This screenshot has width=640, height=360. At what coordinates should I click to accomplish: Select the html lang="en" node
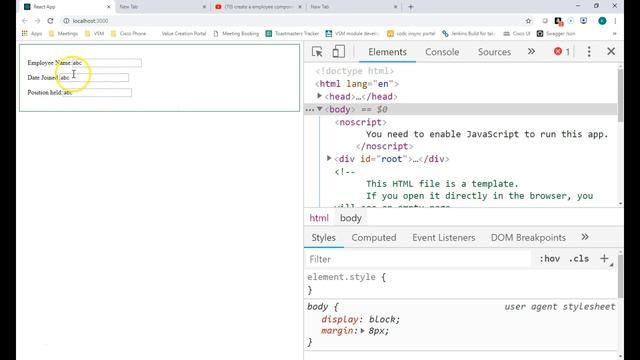[x=356, y=84]
